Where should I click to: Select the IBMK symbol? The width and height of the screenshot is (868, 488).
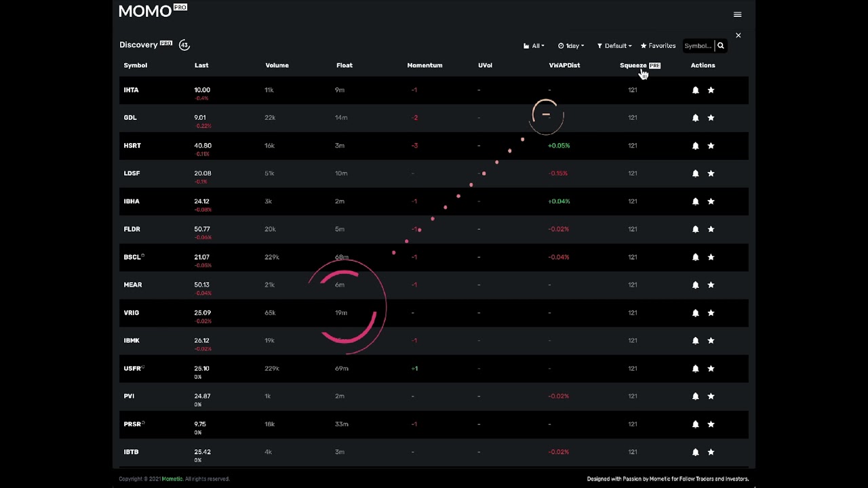pos(132,341)
